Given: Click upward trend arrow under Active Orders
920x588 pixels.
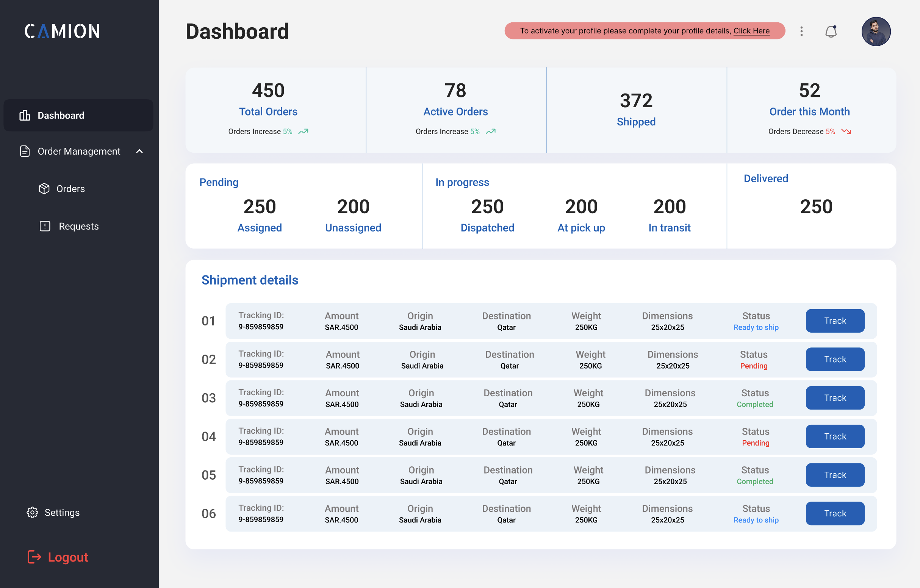Looking at the screenshot, I should (x=491, y=131).
